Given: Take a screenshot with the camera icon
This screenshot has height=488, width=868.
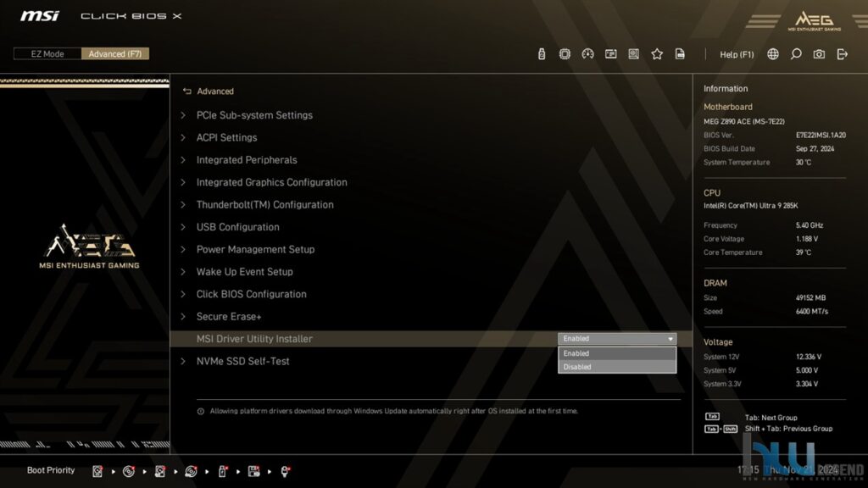Looking at the screenshot, I should click(820, 53).
